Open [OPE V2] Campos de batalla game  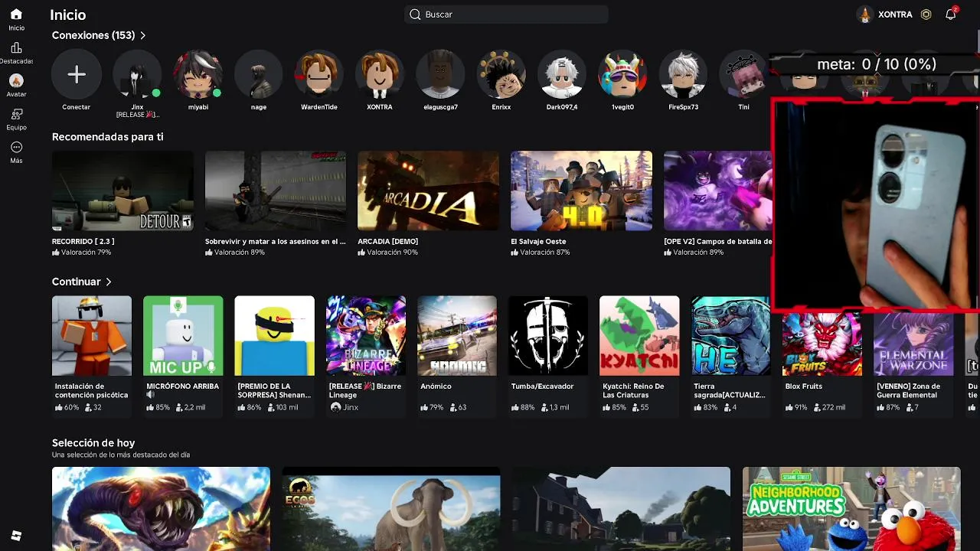tap(717, 191)
